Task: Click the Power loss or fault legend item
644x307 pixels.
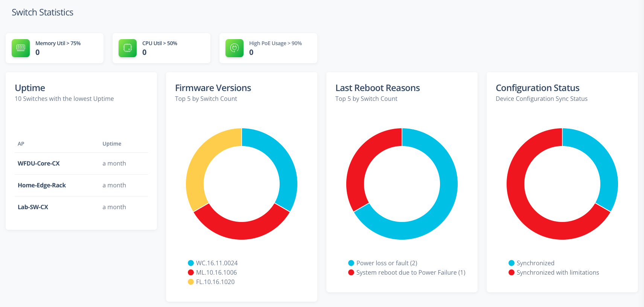Action: 387,263
